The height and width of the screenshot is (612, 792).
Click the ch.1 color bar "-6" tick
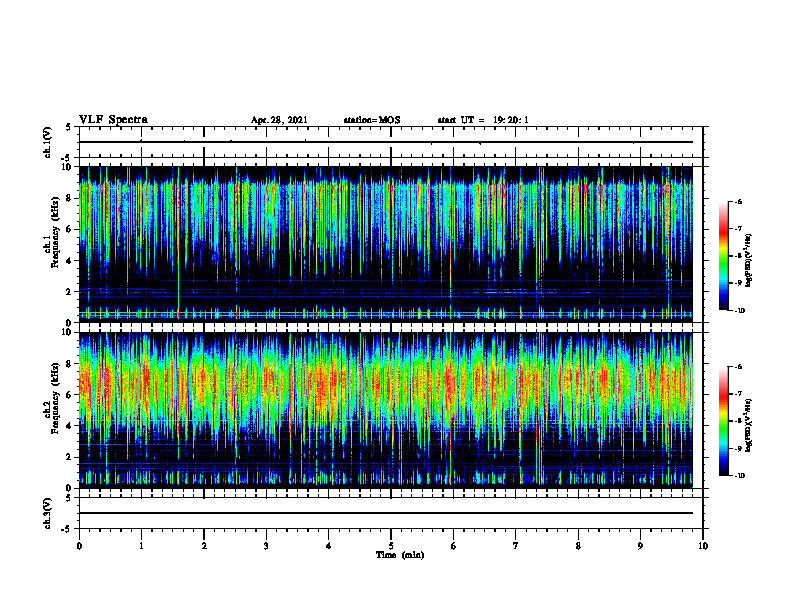[x=738, y=201]
